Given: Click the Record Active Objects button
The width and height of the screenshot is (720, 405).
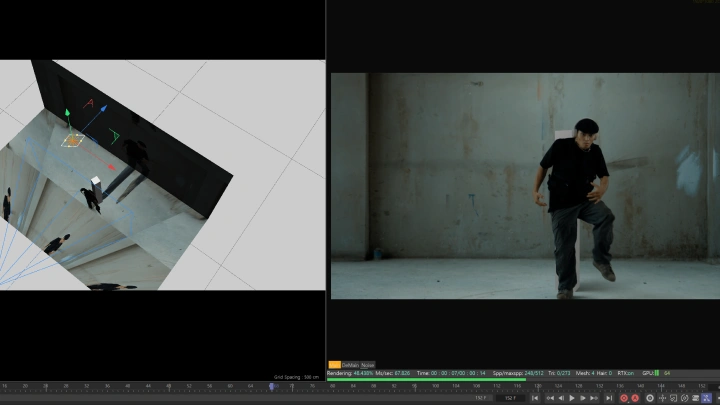Looking at the screenshot, I should (624, 398).
